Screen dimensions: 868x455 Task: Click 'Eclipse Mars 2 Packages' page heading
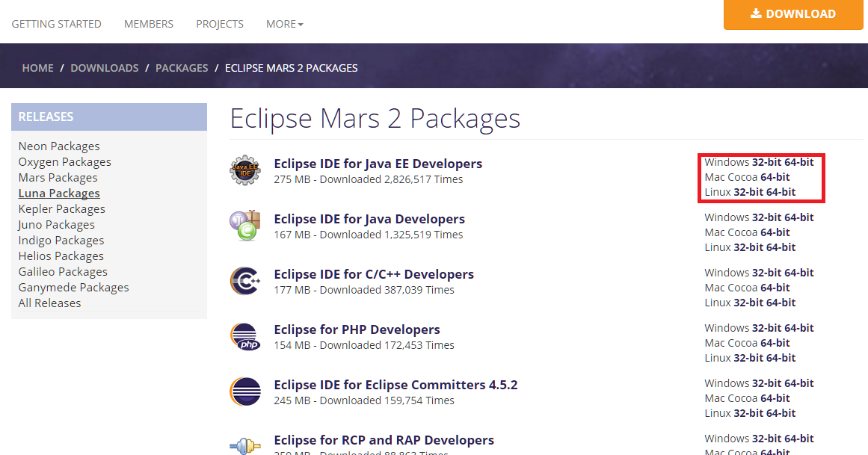tap(375, 119)
